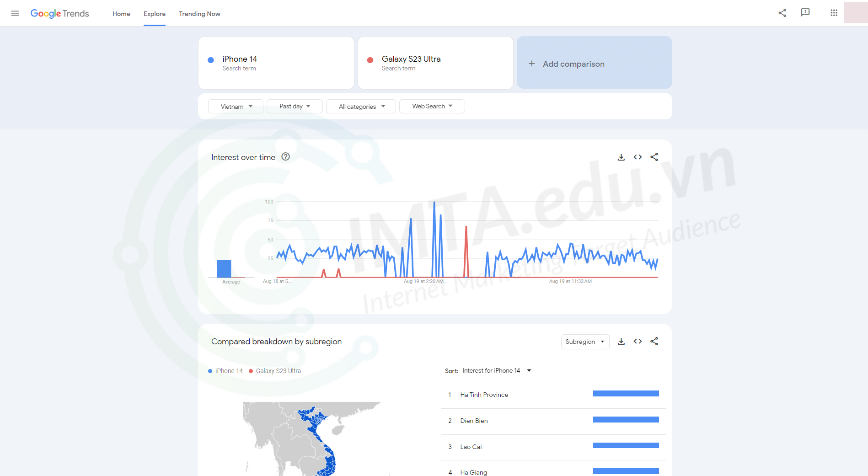Edit the iPhone 14 search term
Screen dimensions: 868x476
click(276, 63)
